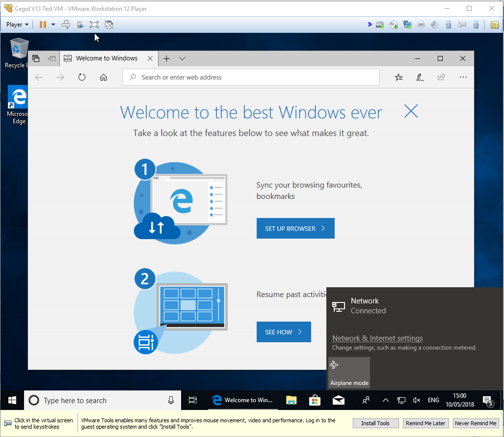Click the network tray icon
This screenshot has width=504, height=437.
click(x=401, y=400)
